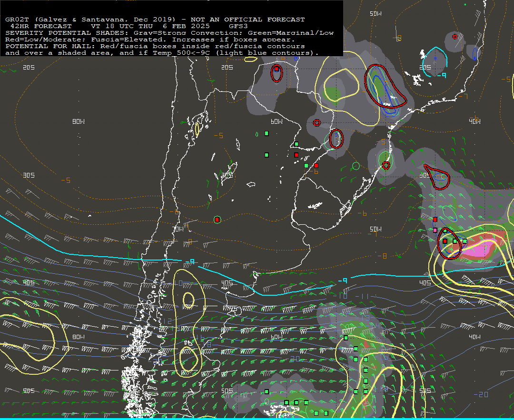Click the 'GFS3' model label

[x=238, y=26]
